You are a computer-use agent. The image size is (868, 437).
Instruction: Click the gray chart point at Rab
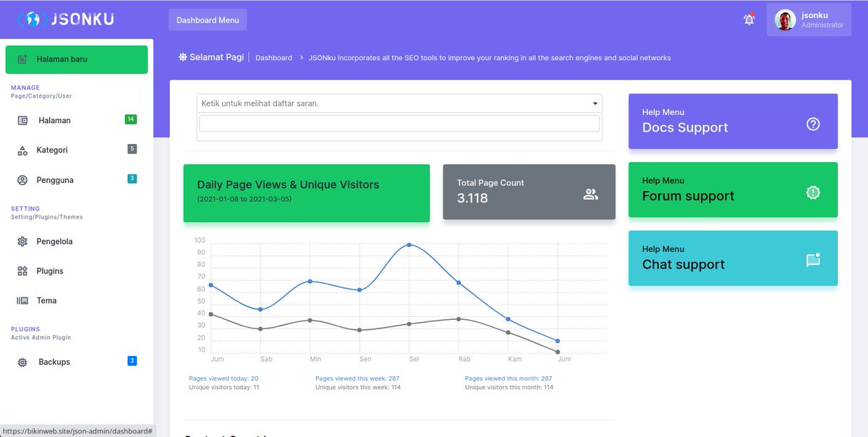point(458,318)
